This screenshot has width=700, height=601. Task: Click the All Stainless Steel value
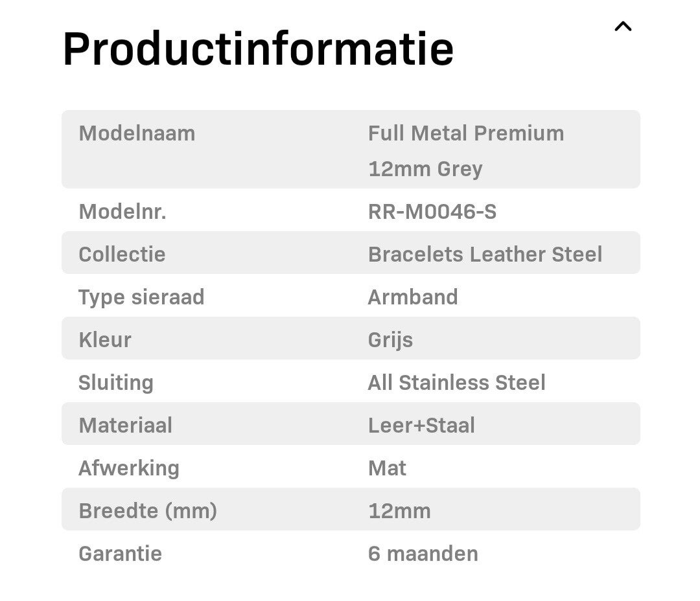pyautogui.click(x=456, y=383)
